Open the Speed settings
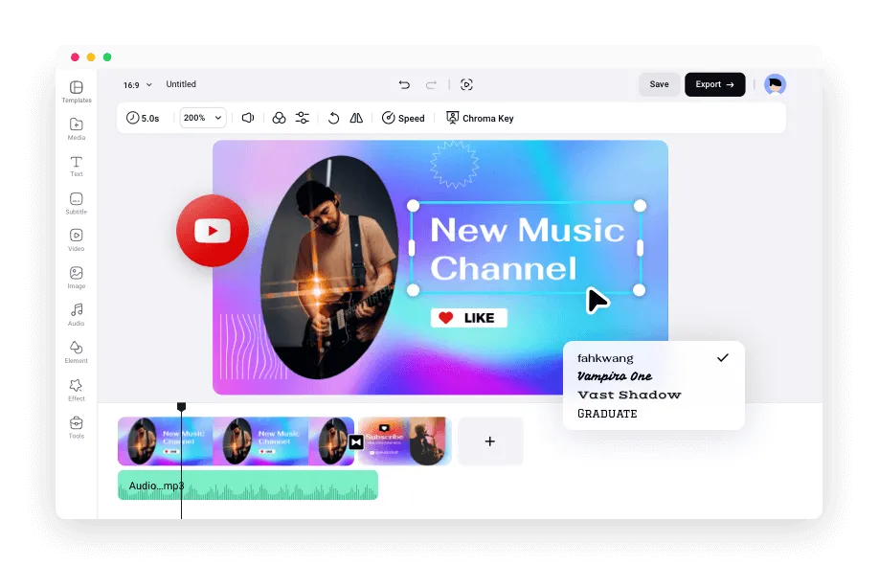The width and height of the screenshot is (879, 588). coord(403,118)
